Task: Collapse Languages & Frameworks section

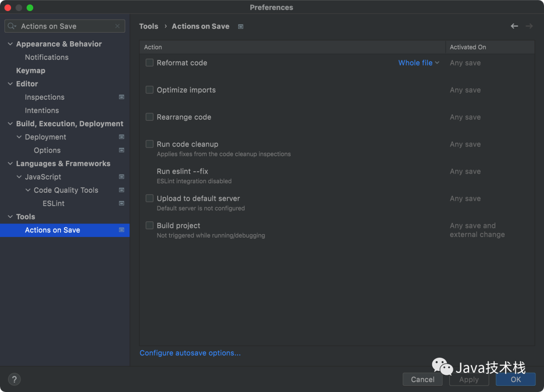Action: tap(10, 164)
